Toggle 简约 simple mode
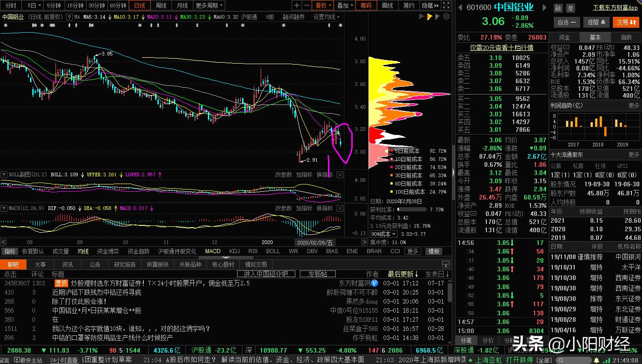Image resolution: width=642 pixels, height=364 pixels. (409, 5)
